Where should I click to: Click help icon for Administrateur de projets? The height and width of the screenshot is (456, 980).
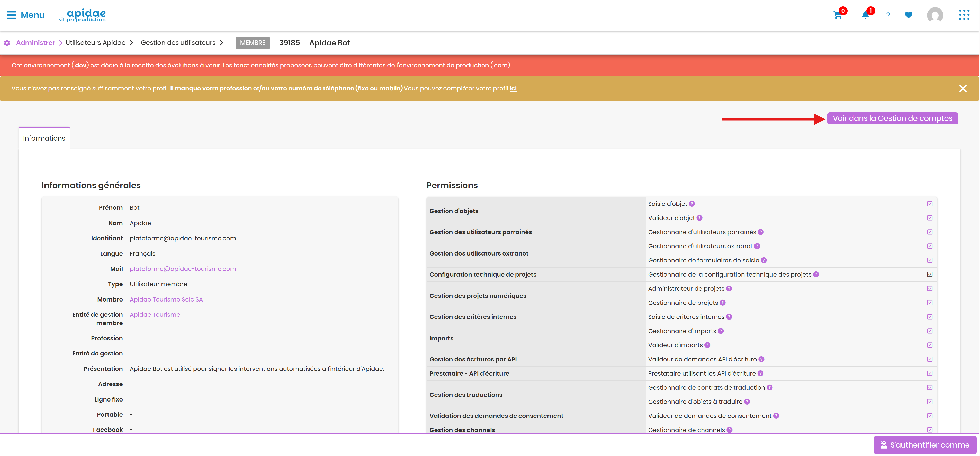[x=729, y=289]
